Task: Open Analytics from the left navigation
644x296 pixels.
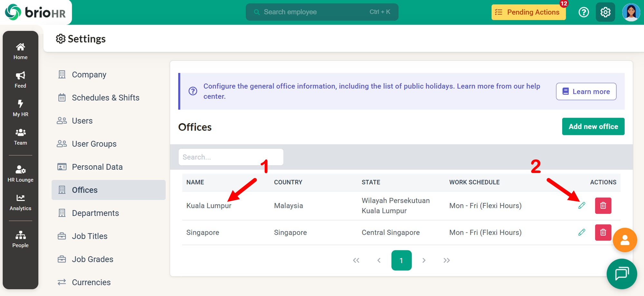Action: (20, 203)
